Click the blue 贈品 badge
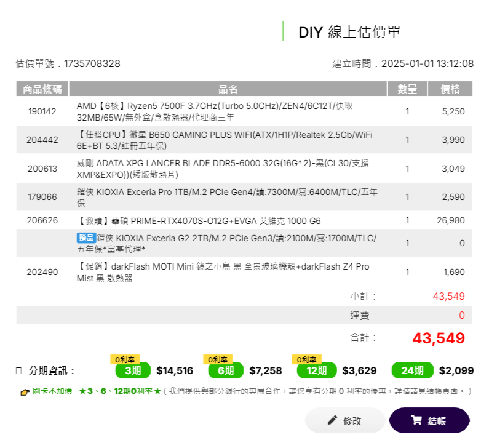489x448 pixels. (85, 238)
